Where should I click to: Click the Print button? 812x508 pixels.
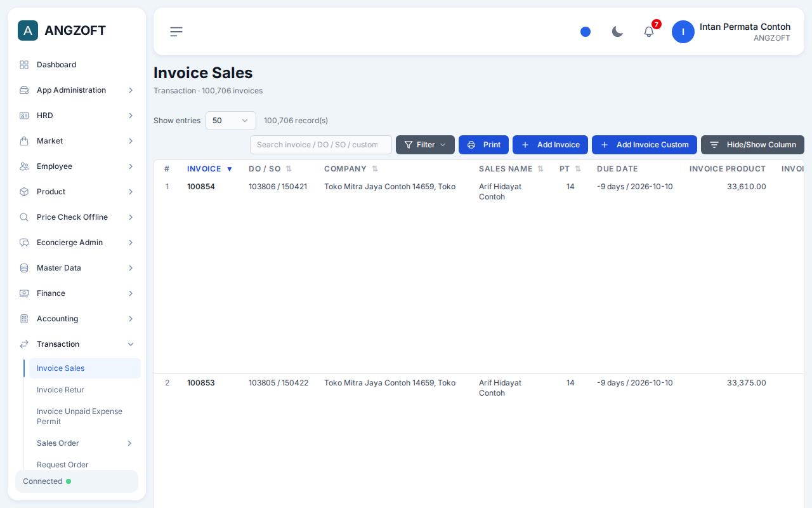483,145
